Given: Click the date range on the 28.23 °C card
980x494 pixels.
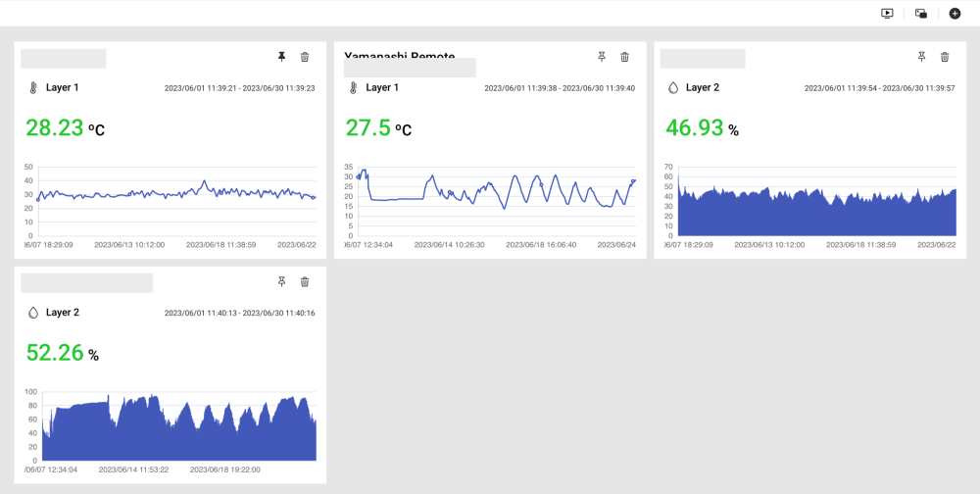Looking at the screenshot, I should click(x=239, y=88).
